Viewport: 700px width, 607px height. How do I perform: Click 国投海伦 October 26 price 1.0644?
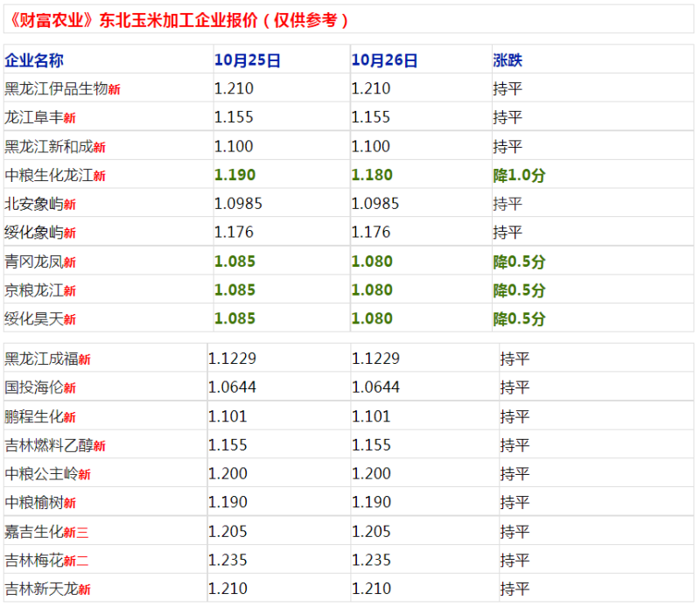coord(376,387)
